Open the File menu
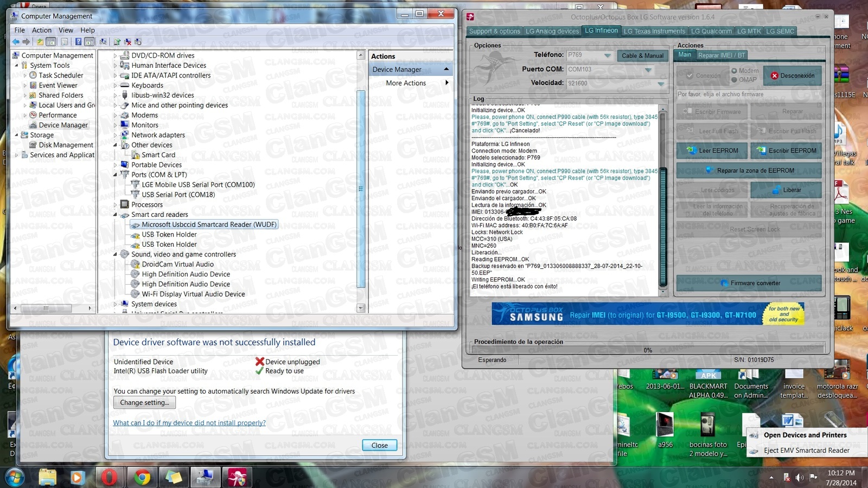Image resolution: width=868 pixels, height=488 pixels. [x=20, y=30]
